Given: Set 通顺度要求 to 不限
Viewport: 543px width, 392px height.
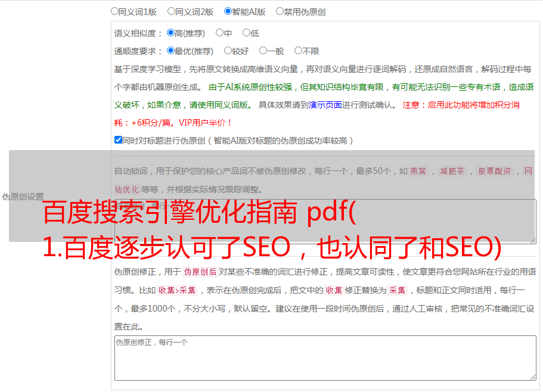Looking at the screenshot, I should (x=298, y=51).
